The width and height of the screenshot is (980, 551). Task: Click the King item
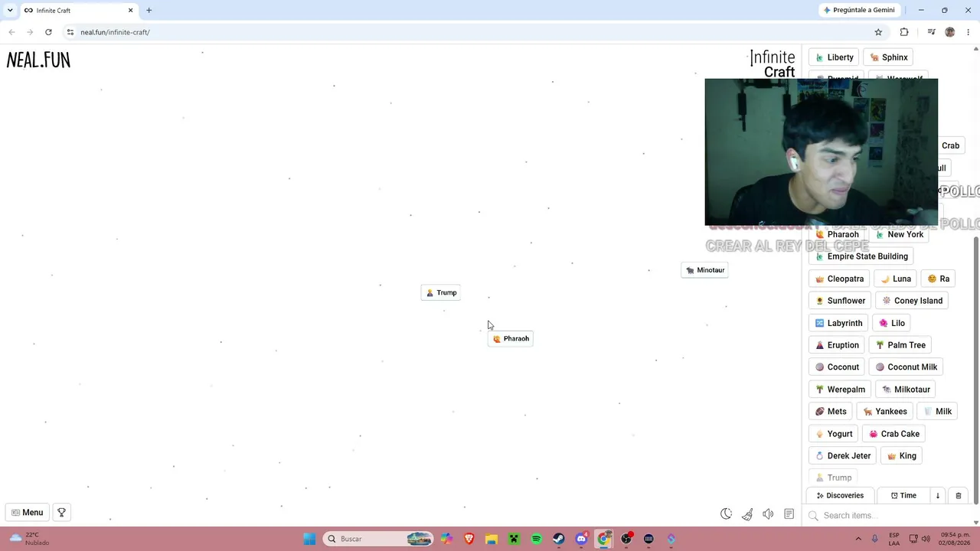(901, 456)
